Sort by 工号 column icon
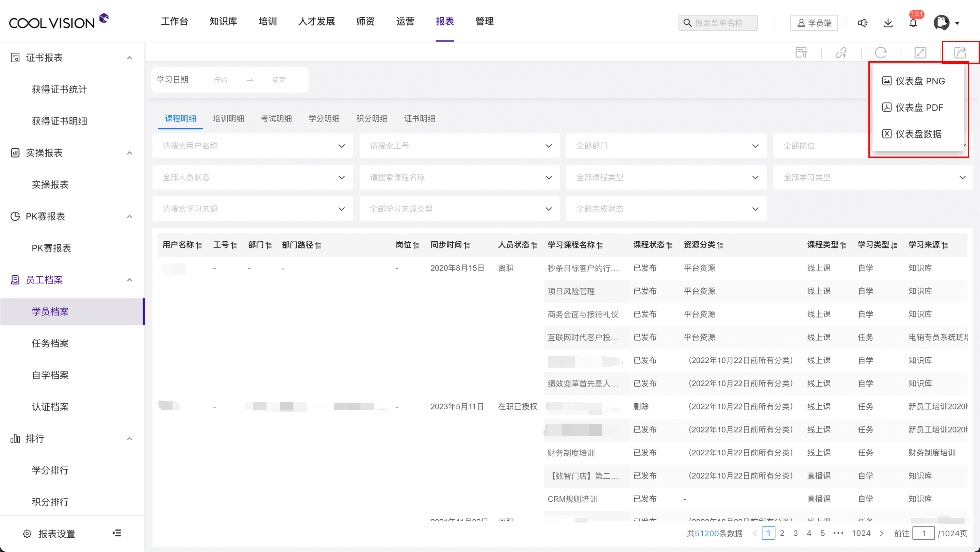Viewport: 980px width, 552px height. 233,245
